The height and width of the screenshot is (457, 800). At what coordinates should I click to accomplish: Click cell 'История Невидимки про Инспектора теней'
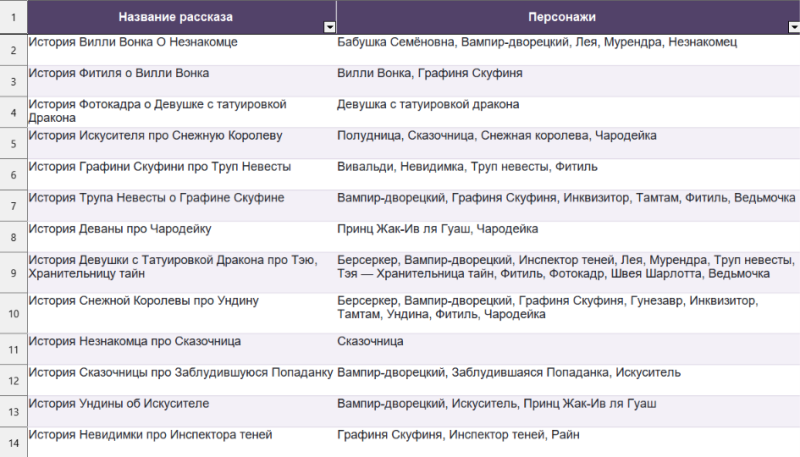[182, 442]
